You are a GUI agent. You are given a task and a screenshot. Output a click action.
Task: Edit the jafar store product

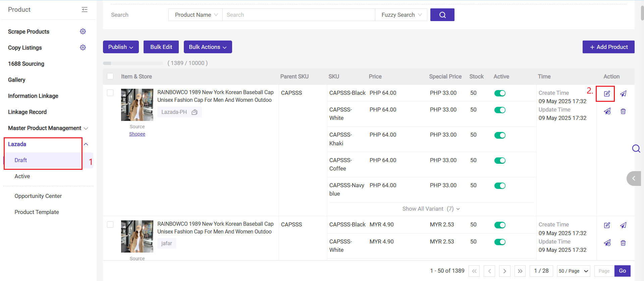(x=607, y=225)
